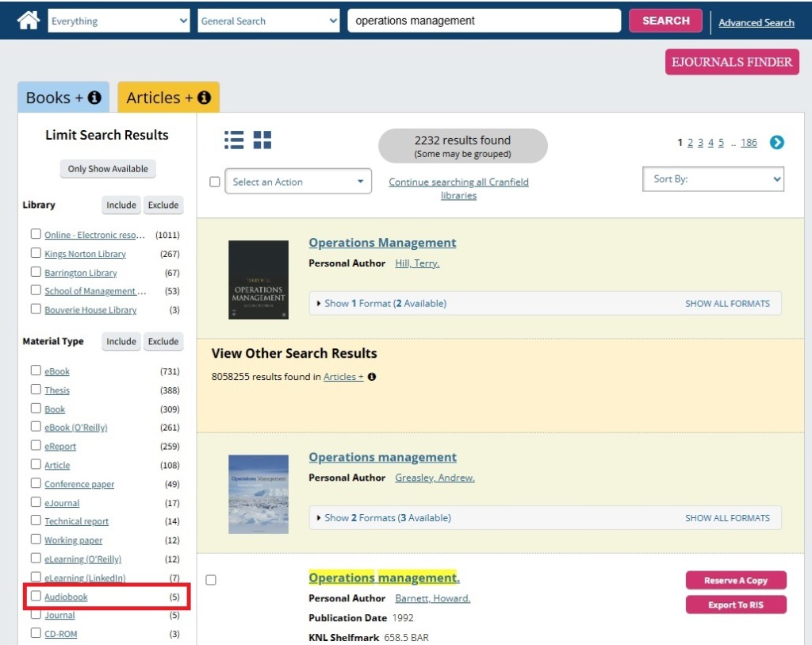The width and height of the screenshot is (812, 645).
Task: Open the Select an Action dropdown
Action: (298, 182)
